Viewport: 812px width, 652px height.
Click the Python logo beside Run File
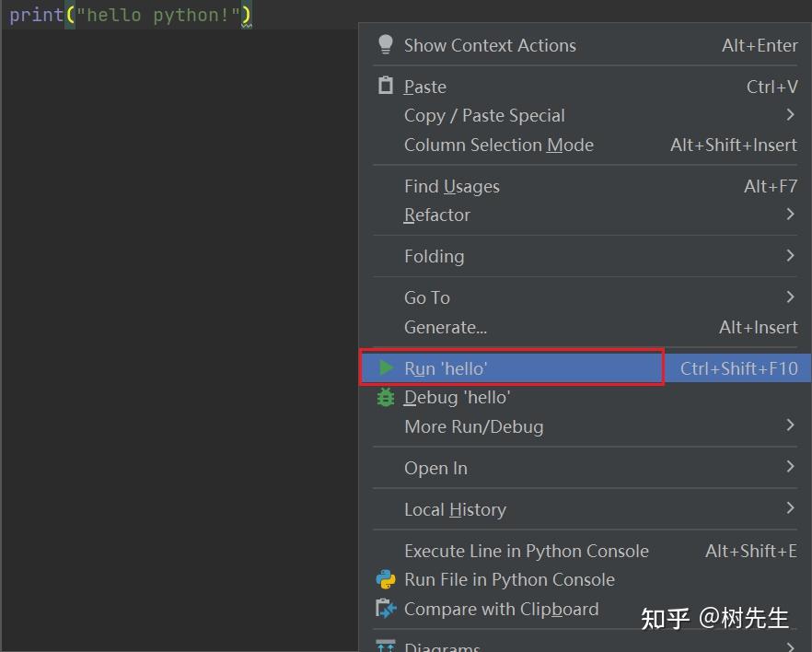[385, 580]
